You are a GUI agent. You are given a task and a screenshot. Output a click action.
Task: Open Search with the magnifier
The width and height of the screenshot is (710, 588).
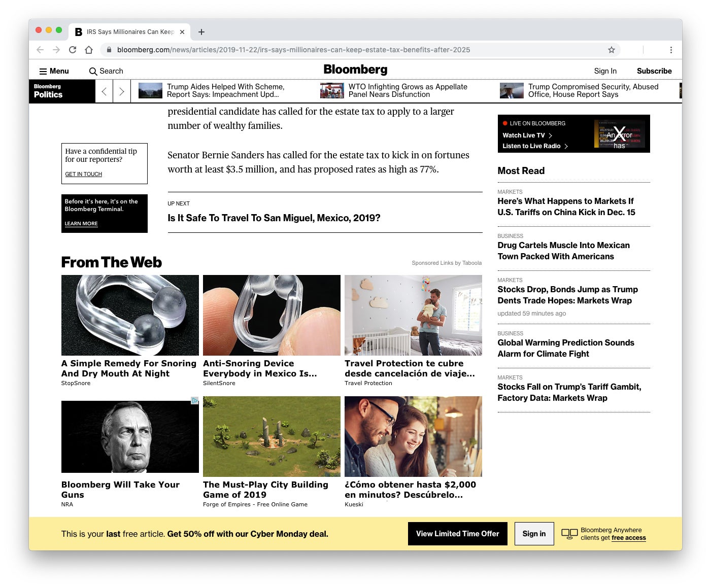[x=106, y=71]
